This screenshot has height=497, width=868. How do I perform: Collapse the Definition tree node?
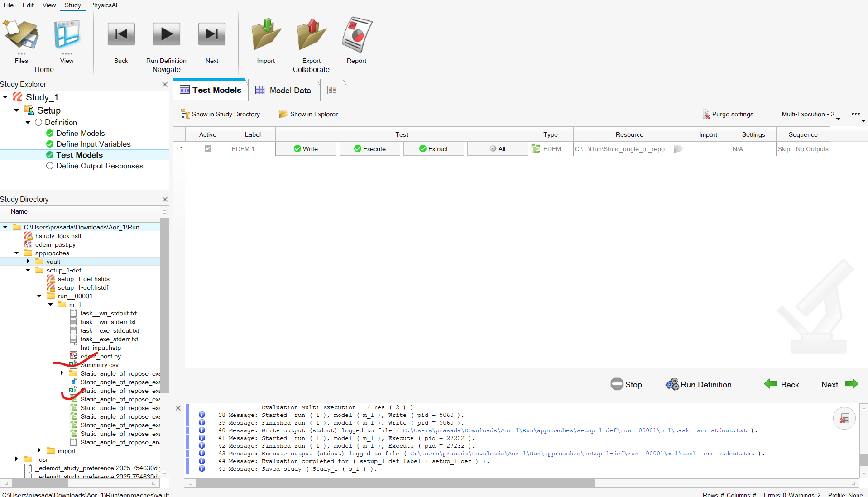click(x=28, y=123)
